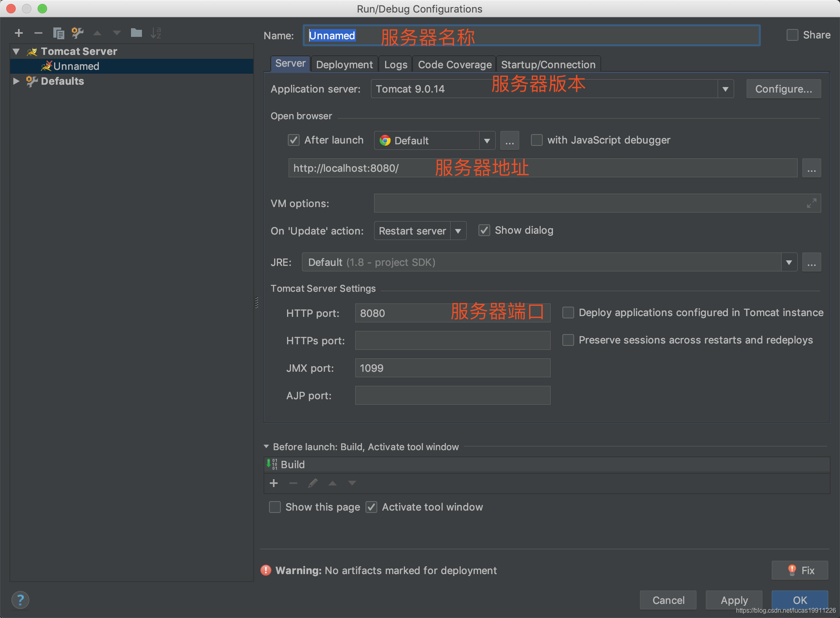
Task: Open JRE dropdown arrow
Action: [789, 262]
